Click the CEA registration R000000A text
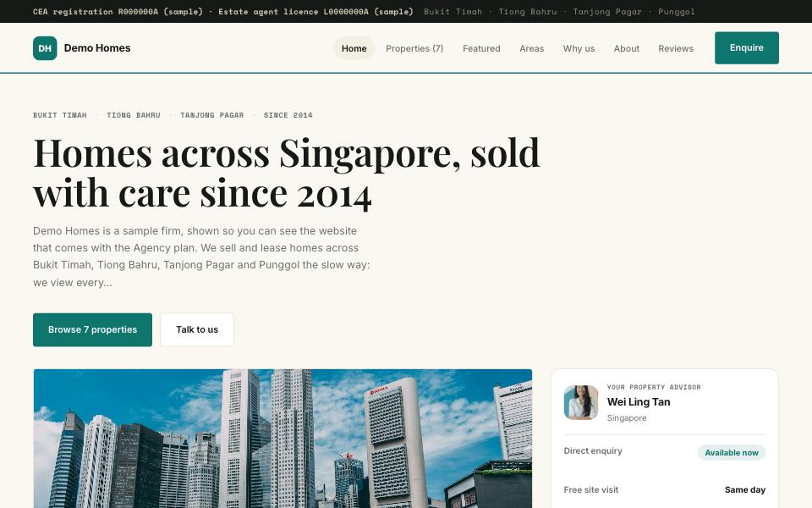Viewport: 812px width, 508px height. coord(118,11)
